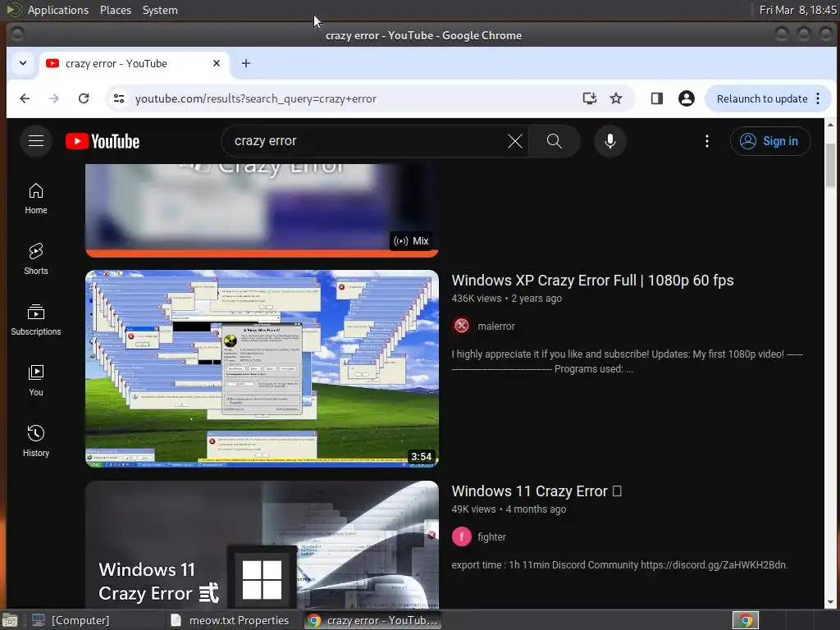Click the export time description text
This screenshot has height=630, width=840.
[x=619, y=564]
